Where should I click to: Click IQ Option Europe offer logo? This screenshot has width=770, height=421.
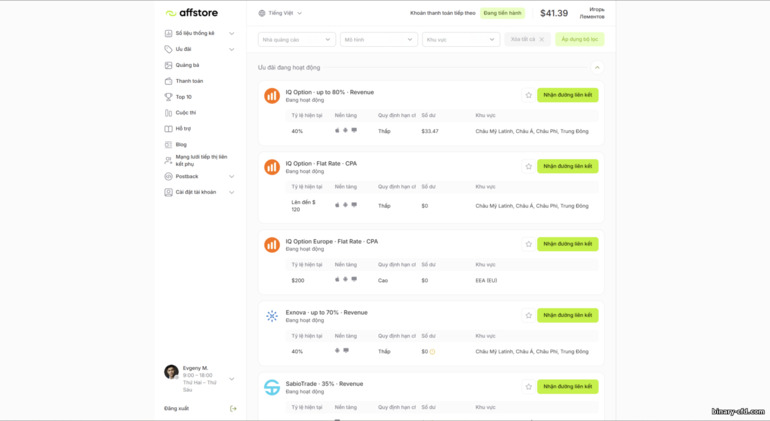click(272, 245)
